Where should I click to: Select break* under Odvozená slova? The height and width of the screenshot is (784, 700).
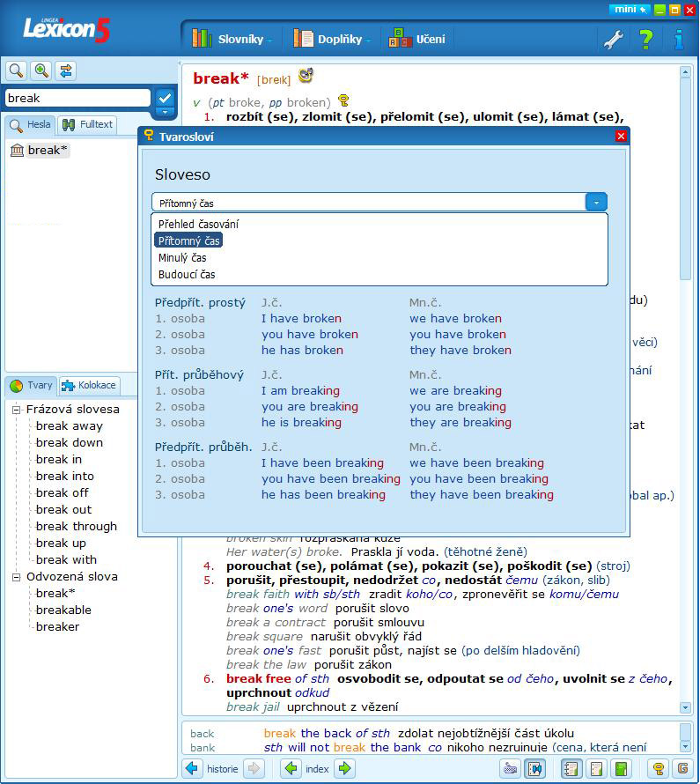pyautogui.click(x=55, y=594)
